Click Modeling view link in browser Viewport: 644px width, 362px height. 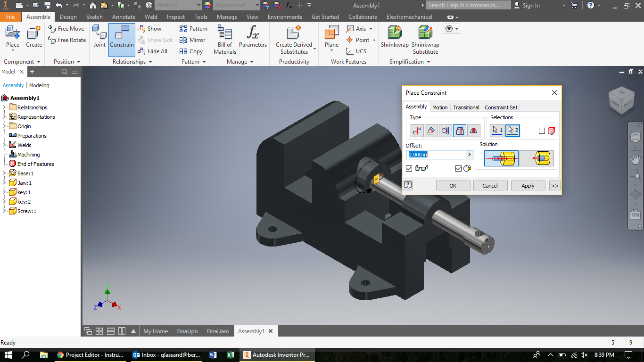pos(39,85)
